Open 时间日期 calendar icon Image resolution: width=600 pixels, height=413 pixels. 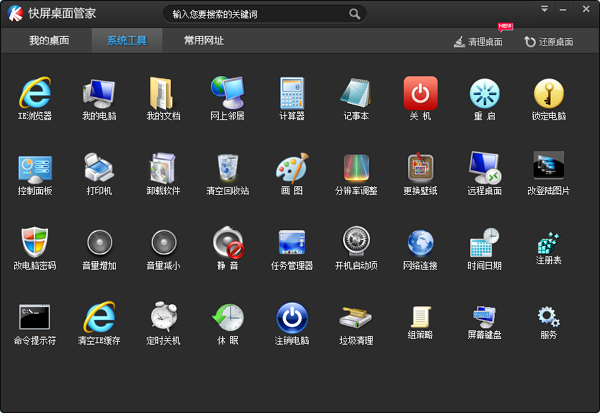[485, 243]
